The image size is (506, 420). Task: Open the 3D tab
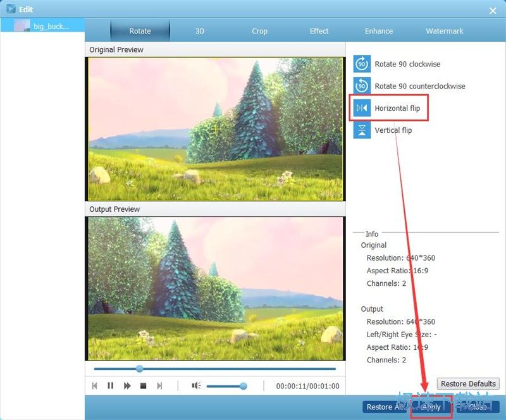(200, 31)
